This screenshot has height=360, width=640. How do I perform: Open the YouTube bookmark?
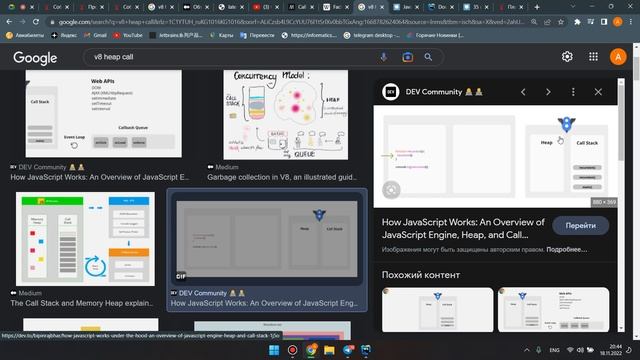click(128, 36)
